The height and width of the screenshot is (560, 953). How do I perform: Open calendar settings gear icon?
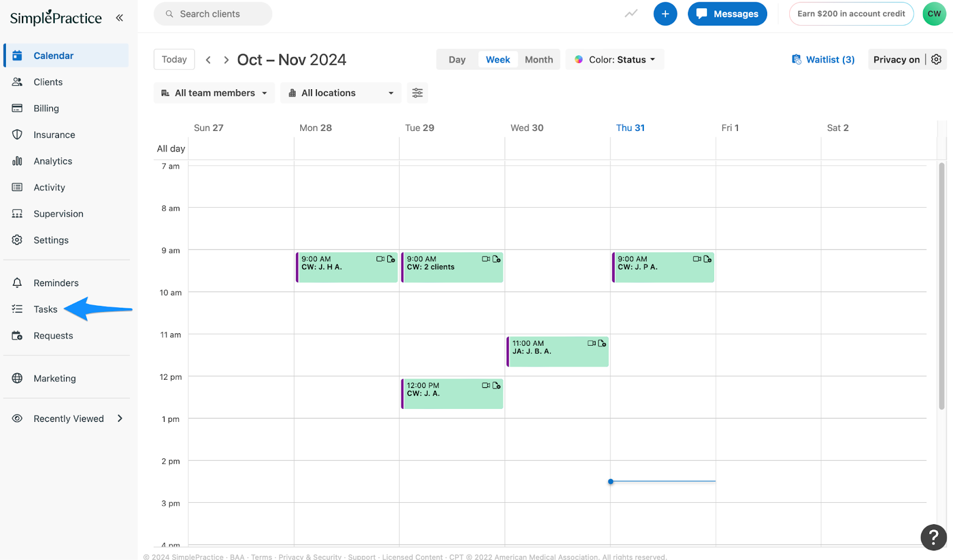pos(936,60)
